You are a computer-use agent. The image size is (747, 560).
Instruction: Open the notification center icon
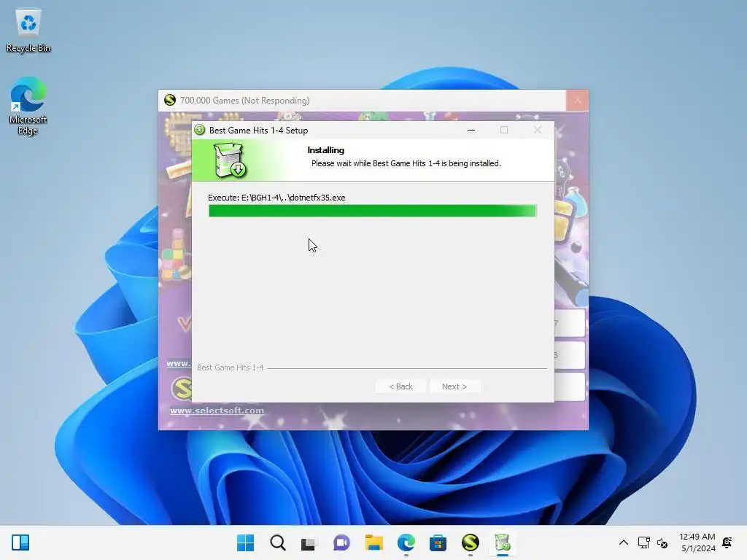[x=727, y=542]
